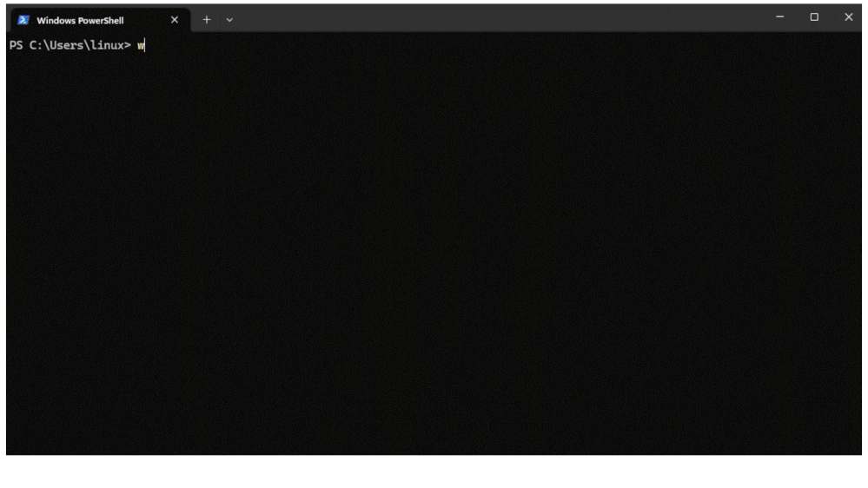868x488 pixels.
Task: Expand the new tab profile dropdown
Action: (229, 20)
